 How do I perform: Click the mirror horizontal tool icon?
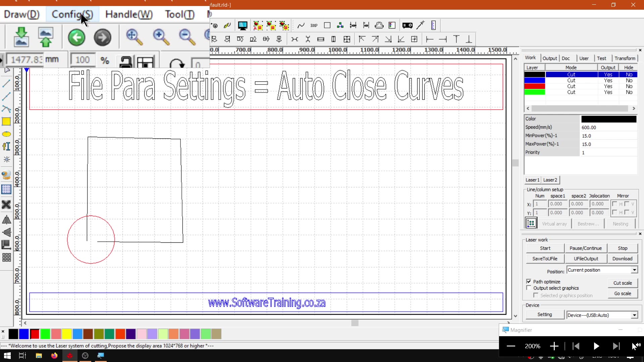point(6,220)
